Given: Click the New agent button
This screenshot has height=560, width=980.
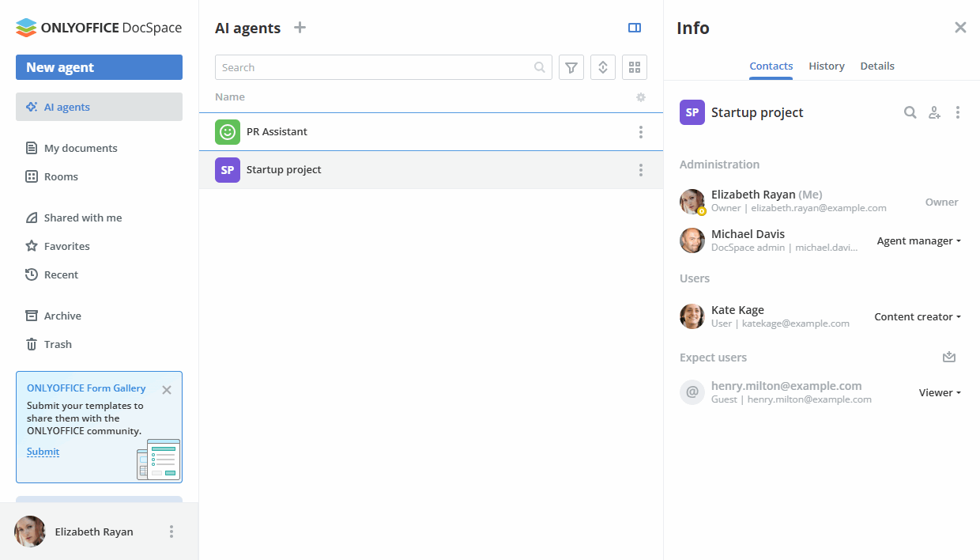Looking at the screenshot, I should (x=99, y=67).
